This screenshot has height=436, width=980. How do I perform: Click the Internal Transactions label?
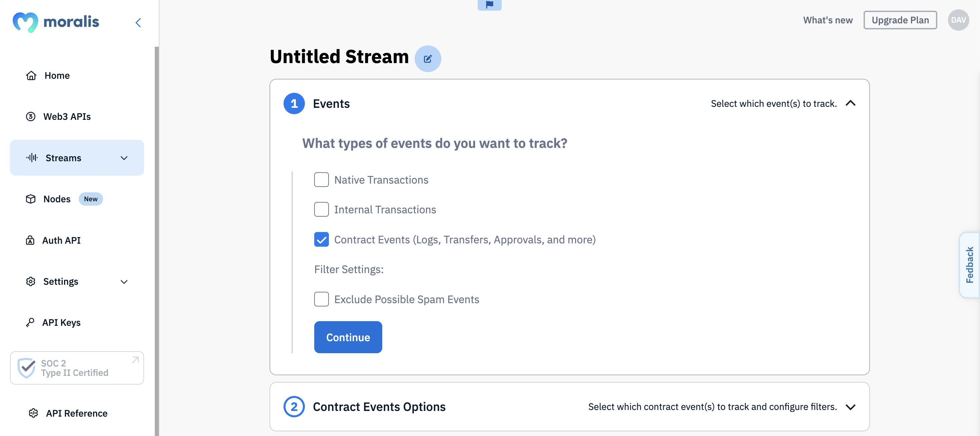[385, 209]
